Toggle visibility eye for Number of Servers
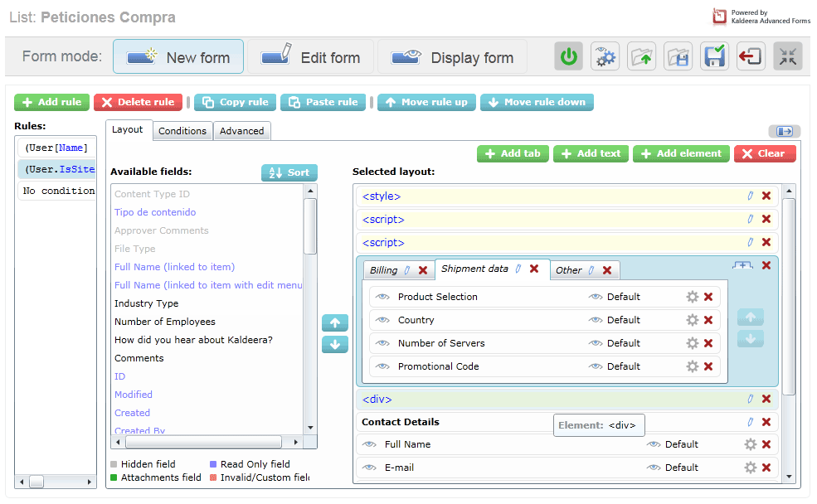Image resolution: width=817 pixels, height=504 pixels. click(x=382, y=343)
